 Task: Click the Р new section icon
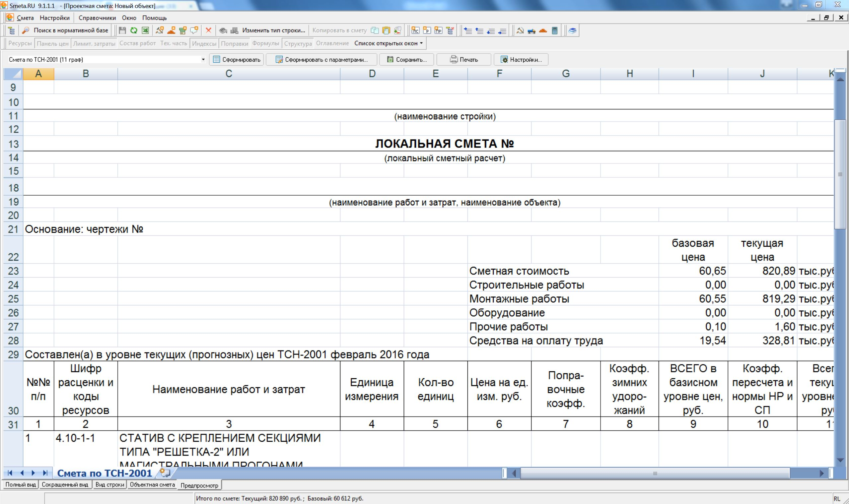(427, 31)
